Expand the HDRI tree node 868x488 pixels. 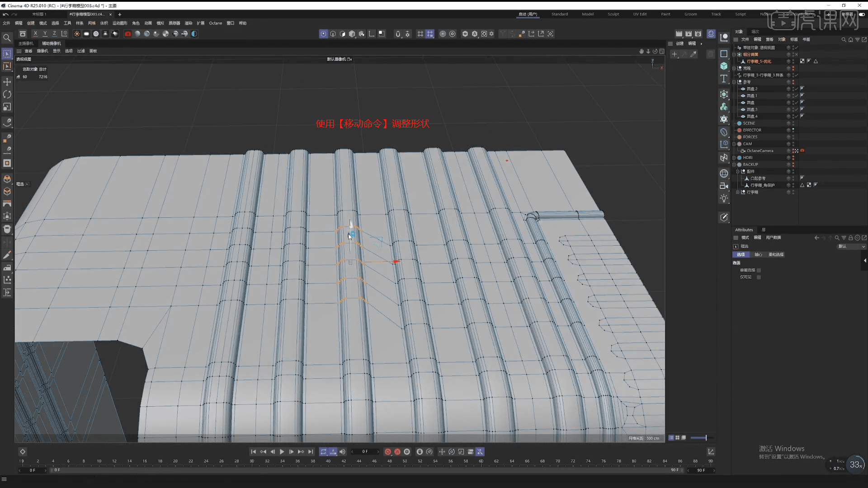tap(734, 158)
